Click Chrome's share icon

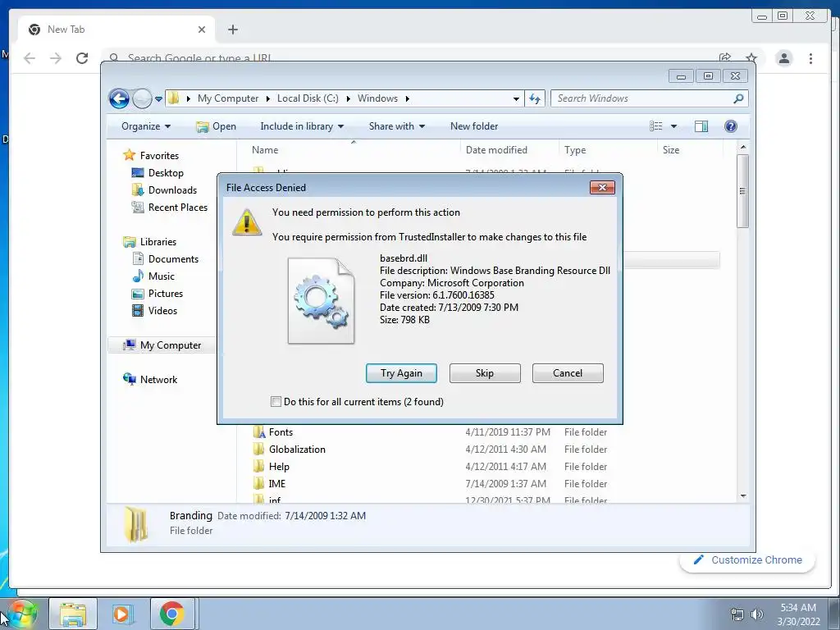[x=725, y=57]
